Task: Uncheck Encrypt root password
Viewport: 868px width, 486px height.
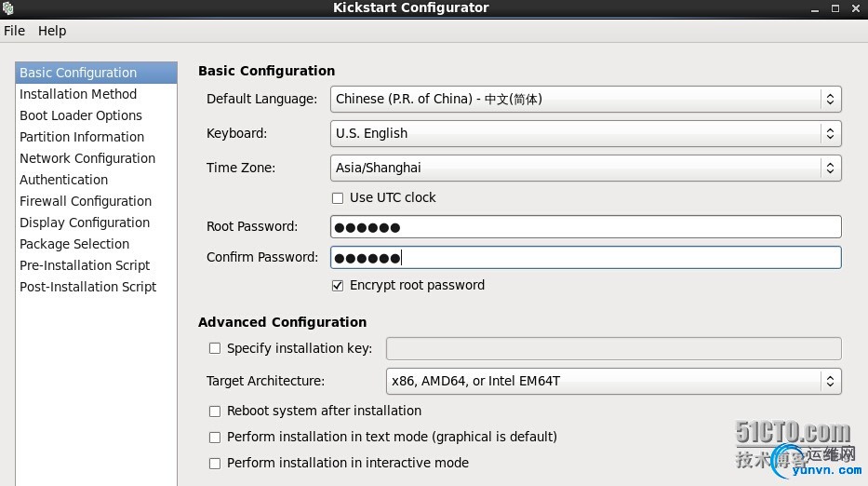Action: (338, 285)
